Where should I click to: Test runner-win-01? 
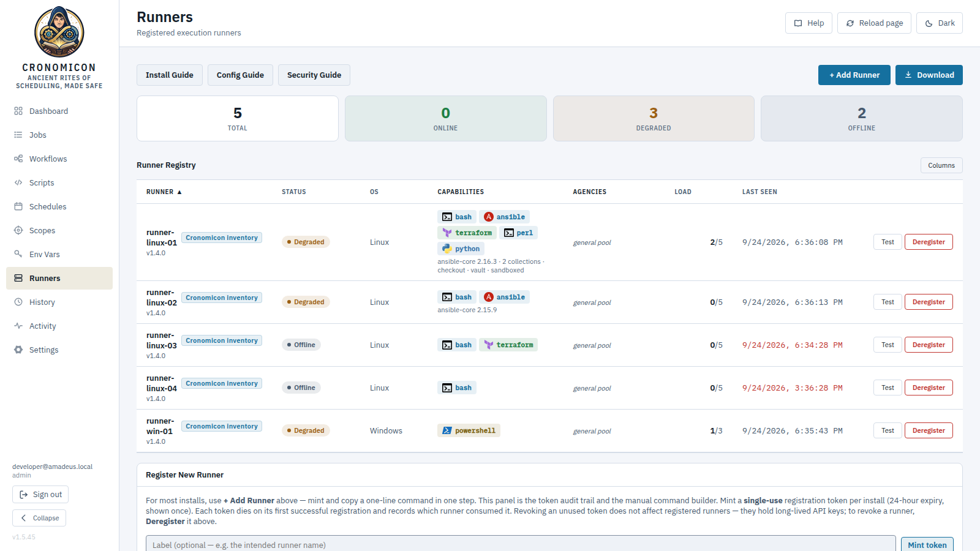888,430
